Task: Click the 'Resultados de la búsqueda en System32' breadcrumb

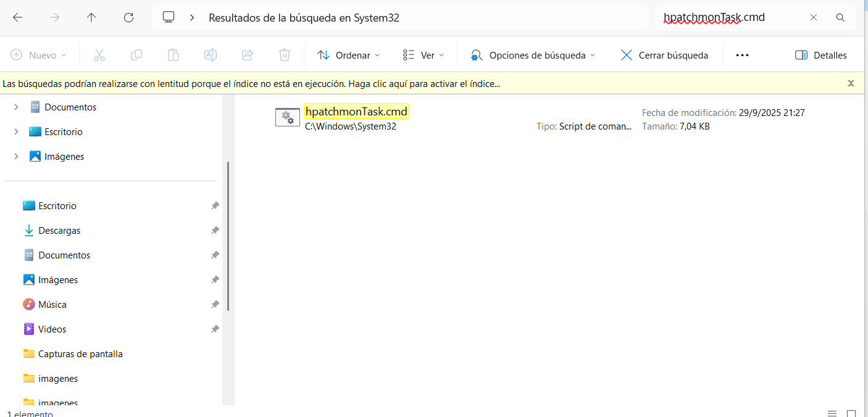Action: coord(304,18)
